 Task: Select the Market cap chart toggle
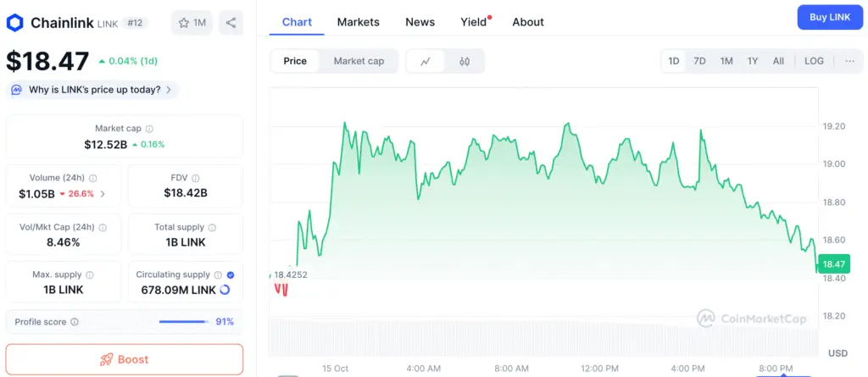(x=359, y=61)
